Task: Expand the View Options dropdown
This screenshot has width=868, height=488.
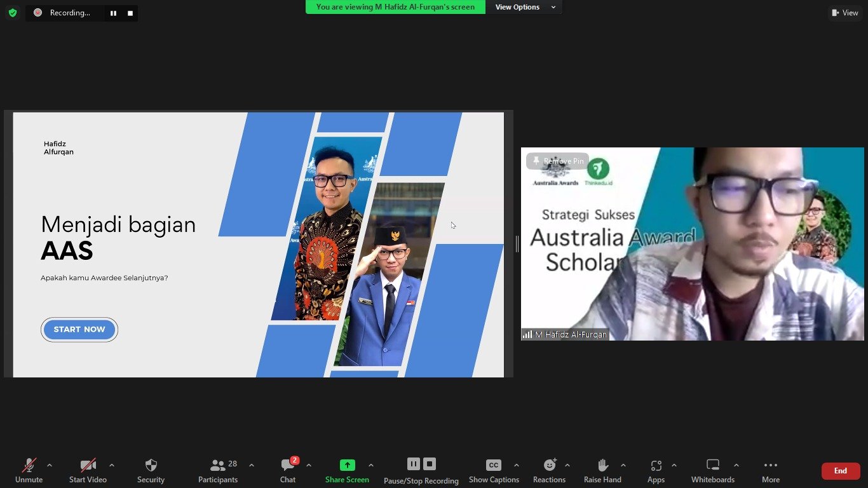Action: coord(525,7)
